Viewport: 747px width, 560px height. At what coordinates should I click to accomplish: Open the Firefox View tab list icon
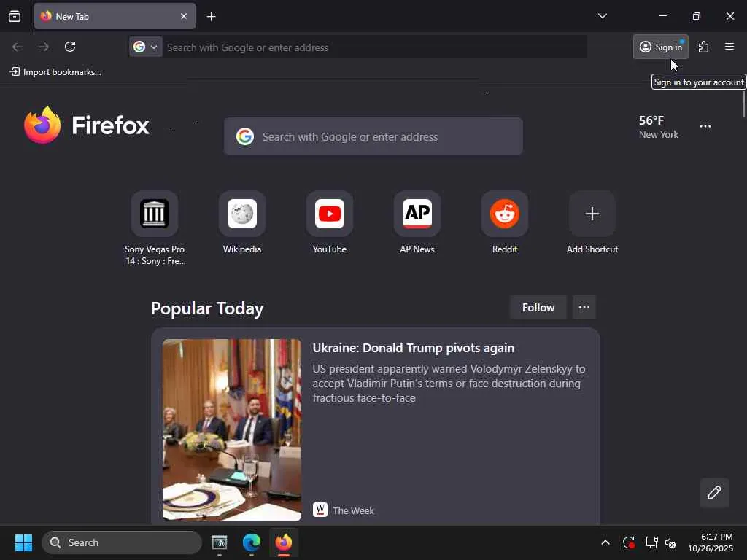click(15, 16)
